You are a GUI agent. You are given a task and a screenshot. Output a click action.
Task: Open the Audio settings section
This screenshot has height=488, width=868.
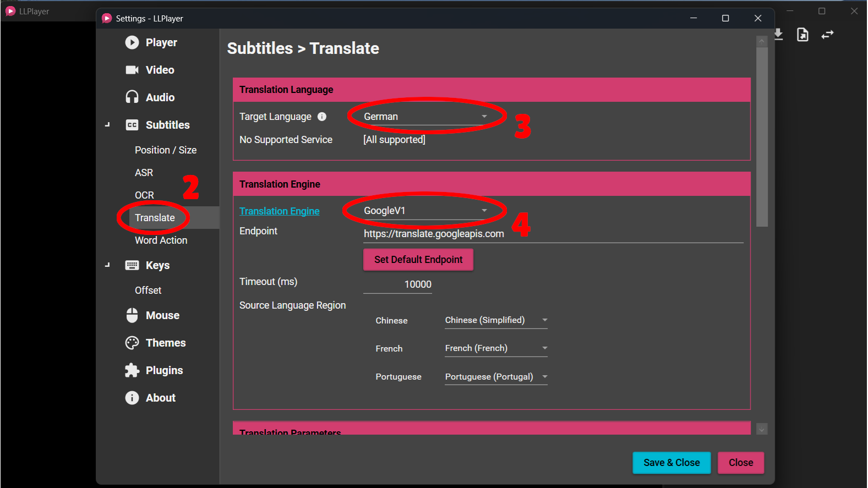click(x=160, y=97)
